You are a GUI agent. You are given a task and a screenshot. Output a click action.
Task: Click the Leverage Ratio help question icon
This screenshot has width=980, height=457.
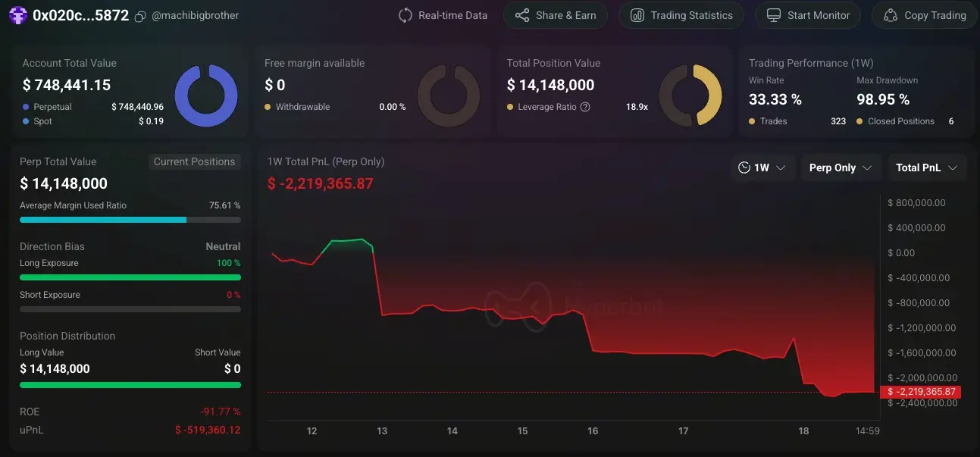pyautogui.click(x=585, y=107)
